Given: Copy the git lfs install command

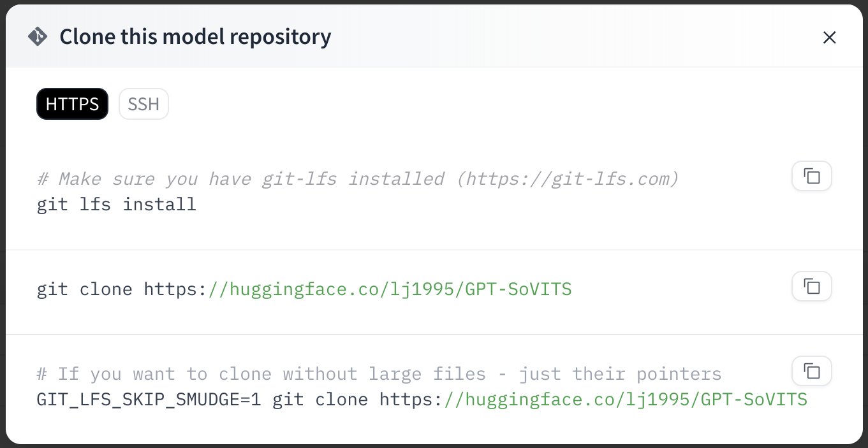Looking at the screenshot, I should pos(811,176).
